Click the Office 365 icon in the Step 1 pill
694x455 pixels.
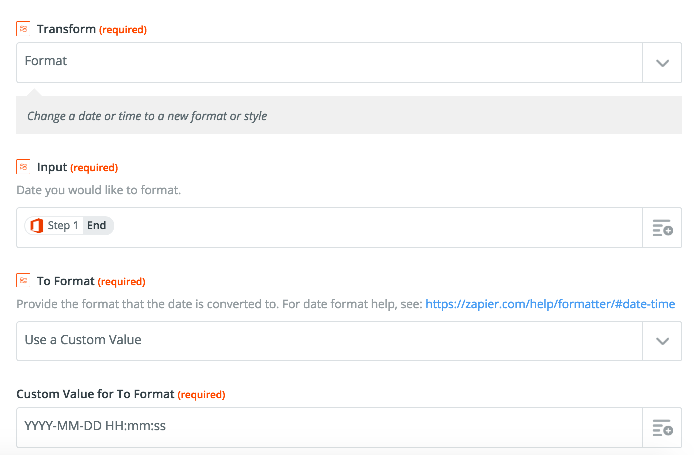click(x=36, y=225)
